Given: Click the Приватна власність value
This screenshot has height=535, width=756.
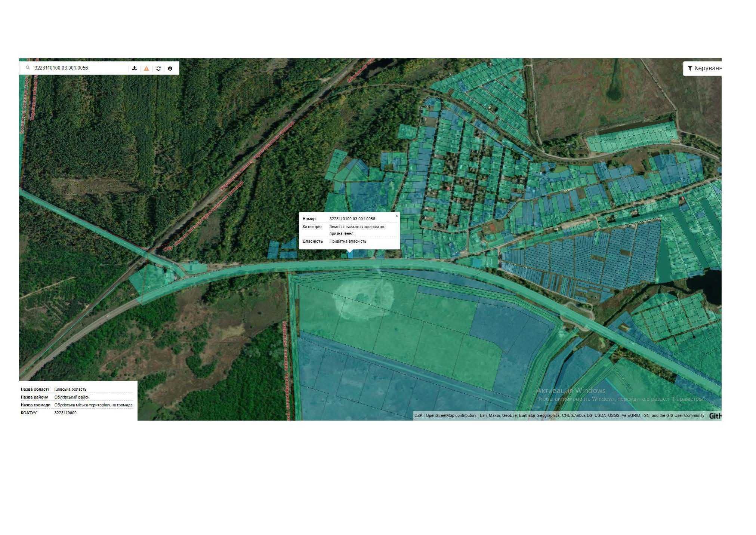Looking at the screenshot, I should point(348,241).
